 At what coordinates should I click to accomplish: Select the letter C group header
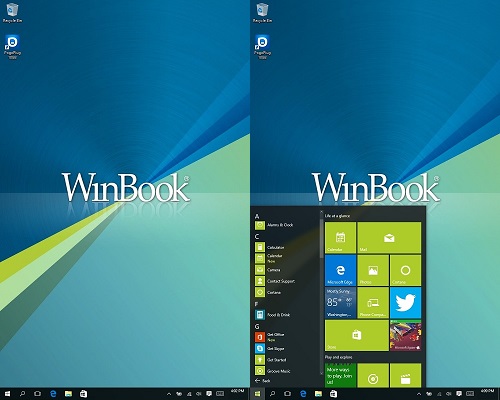(x=257, y=237)
